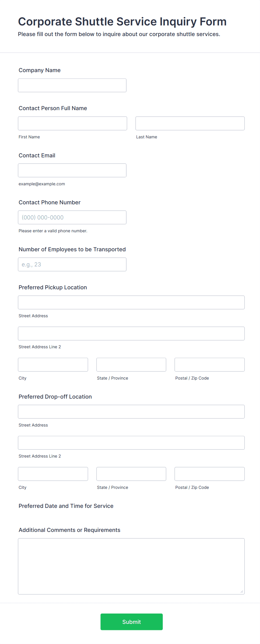Select the Last Name input box
Screen dimensions: 260x644
click(190, 123)
